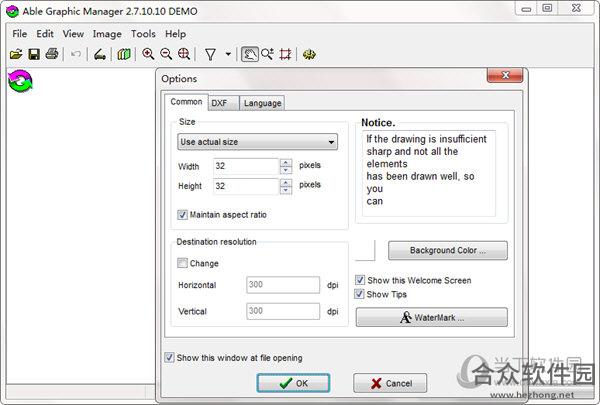Apply the funnel filter tool

[x=210, y=54]
